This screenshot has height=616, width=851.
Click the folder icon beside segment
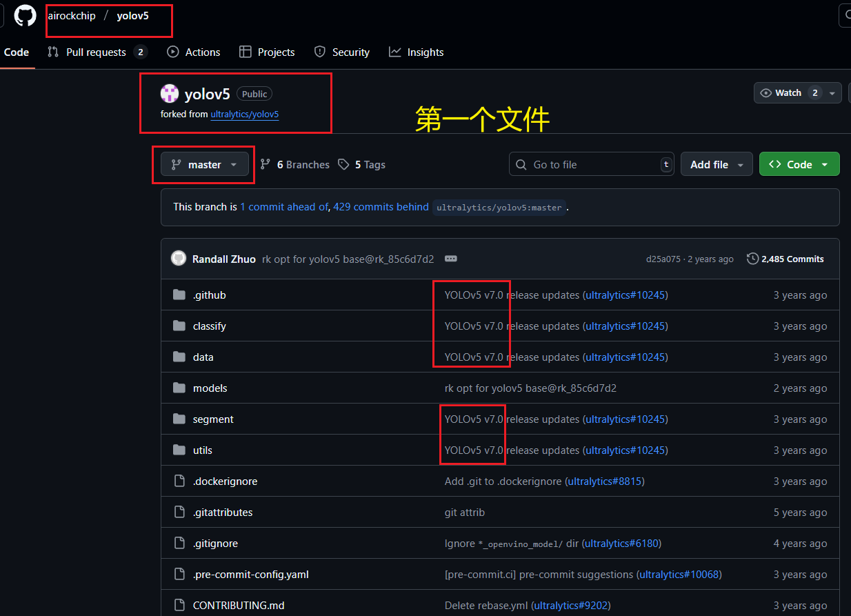click(x=179, y=419)
